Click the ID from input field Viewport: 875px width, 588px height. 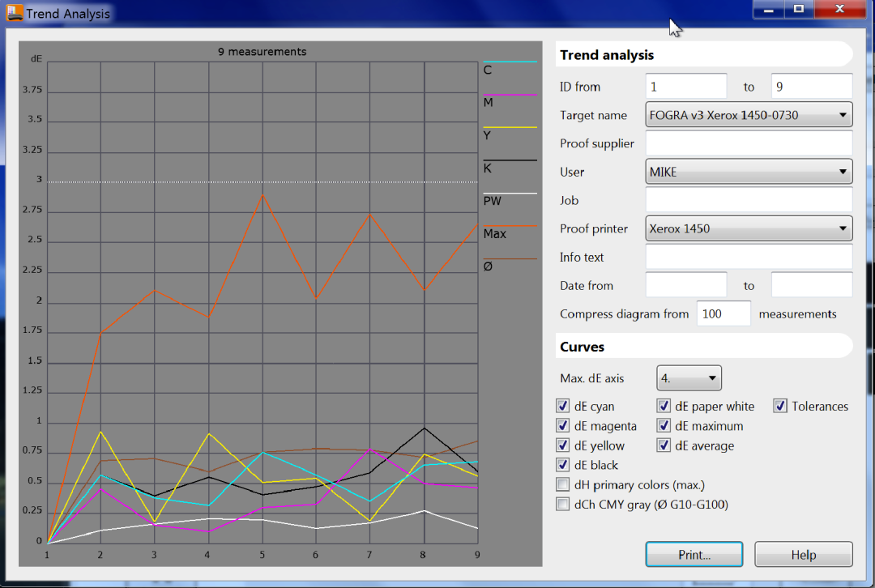[686, 87]
